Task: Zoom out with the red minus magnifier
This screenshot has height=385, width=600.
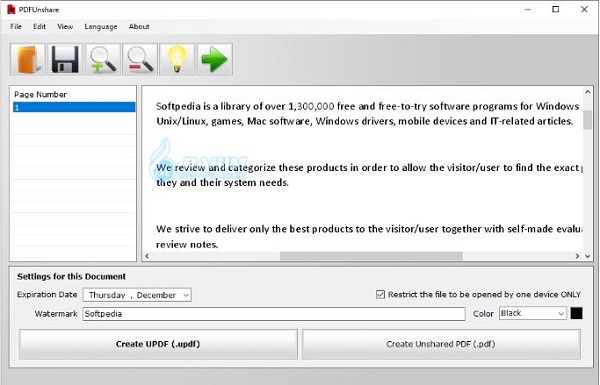Action: pyautogui.click(x=140, y=59)
